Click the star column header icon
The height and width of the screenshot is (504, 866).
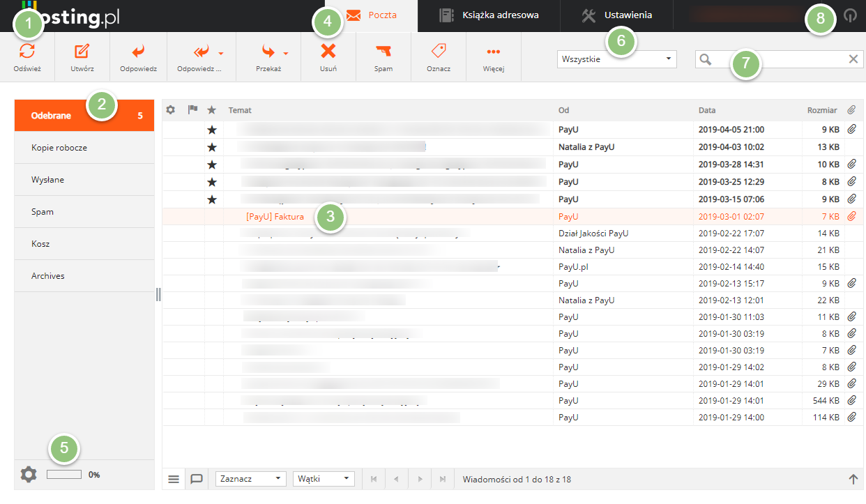pos(212,110)
